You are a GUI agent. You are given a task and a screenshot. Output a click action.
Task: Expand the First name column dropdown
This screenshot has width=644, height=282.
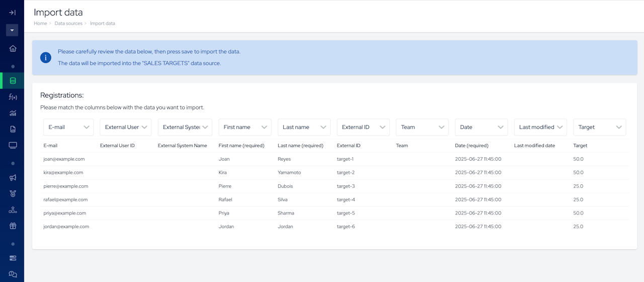pos(245,127)
